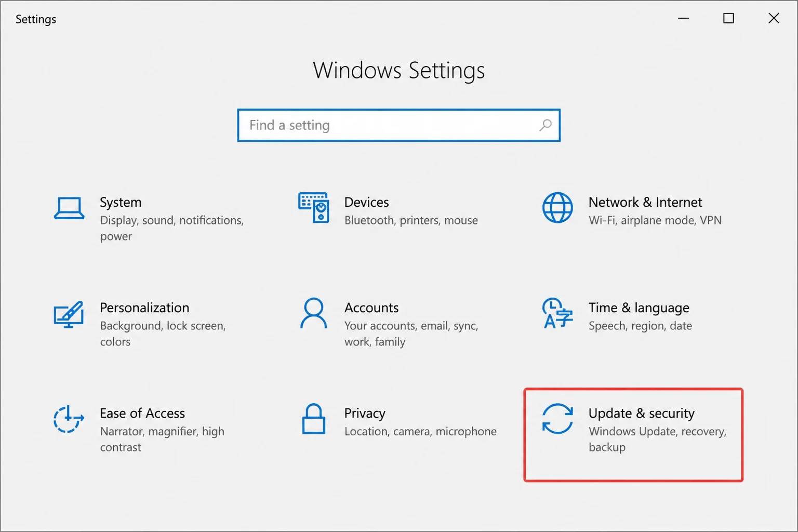Open the Update & security arrows icon
The height and width of the screenshot is (532, 798).
click(x=557, y=419)
